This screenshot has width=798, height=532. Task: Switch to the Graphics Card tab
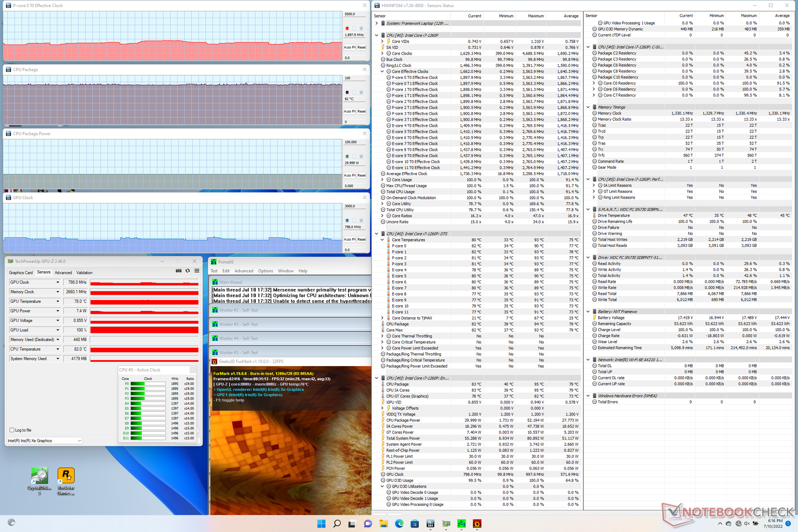21,273
